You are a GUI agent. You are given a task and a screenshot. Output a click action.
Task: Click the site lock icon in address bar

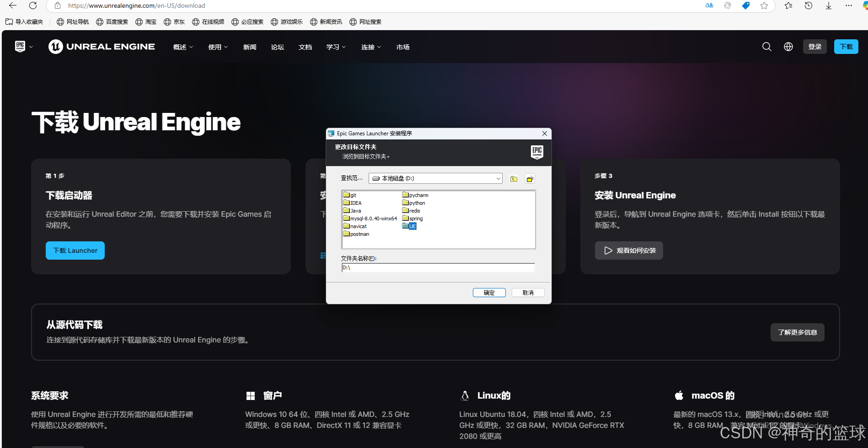point(58,5)
